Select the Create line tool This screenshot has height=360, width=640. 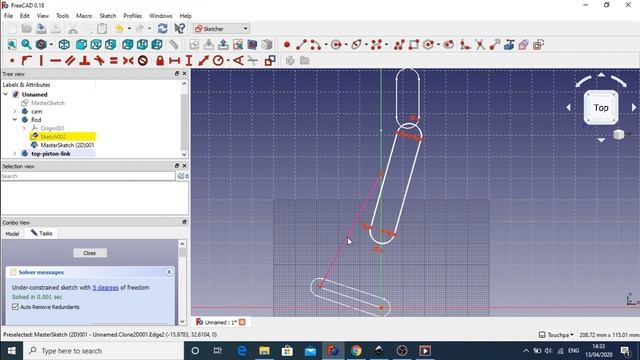301,45
